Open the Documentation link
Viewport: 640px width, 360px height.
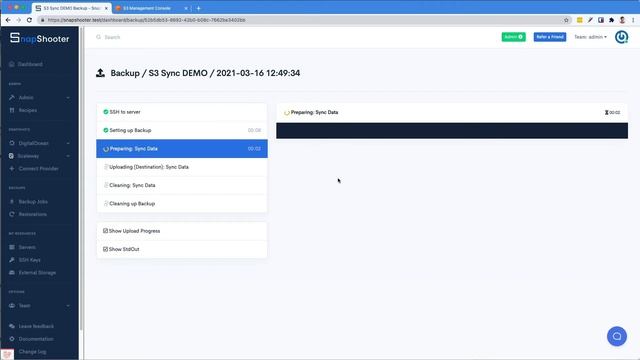(36, 339)
